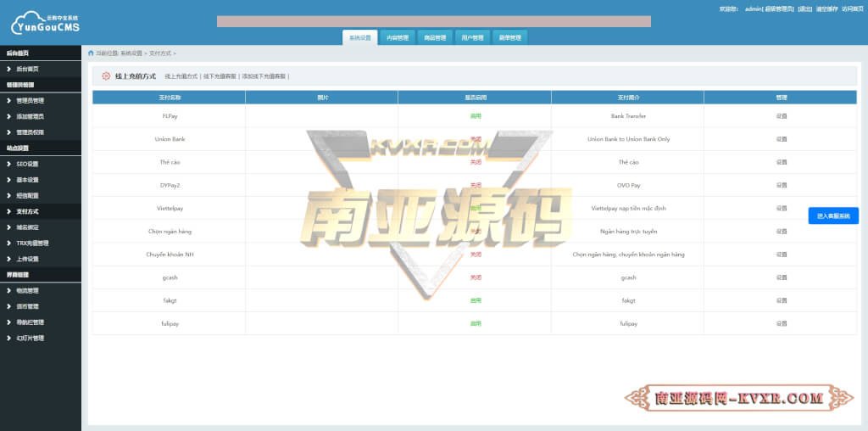This screenshot has height=431, width=868.
Task: Toggle the enabled status for fulipay
Action: [x=476, y=323]
